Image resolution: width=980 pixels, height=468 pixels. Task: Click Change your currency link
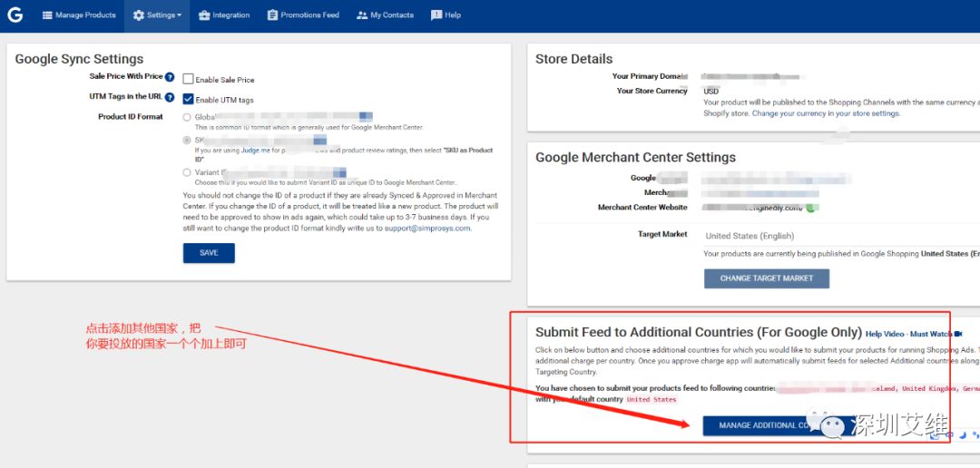click(x=826, y=113)
